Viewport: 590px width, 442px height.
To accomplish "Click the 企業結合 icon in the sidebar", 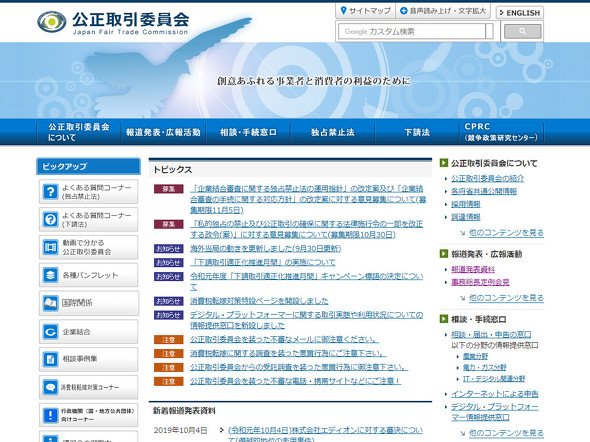I will [x=50, y=331].
